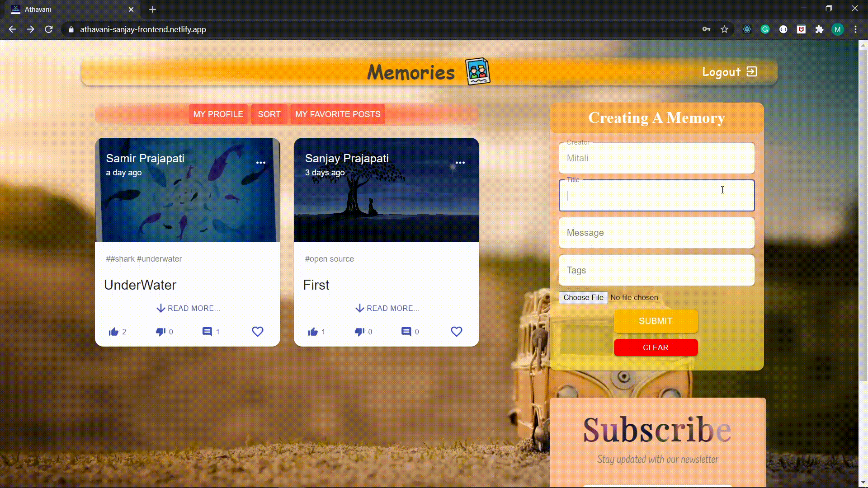
Task: Click READ MORE on First post
Action: point(387,308)
